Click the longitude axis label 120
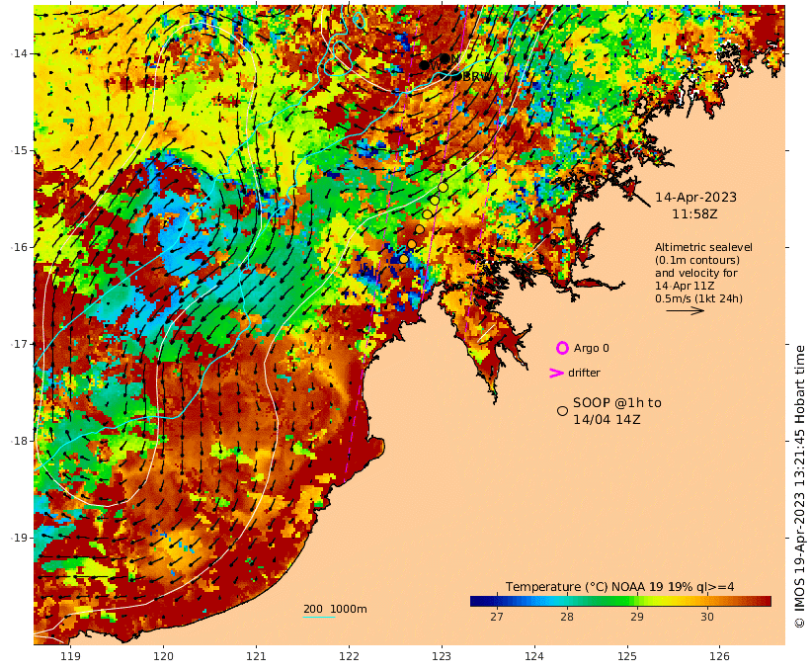This screenshot has height=672, width=810. [163, 656]
